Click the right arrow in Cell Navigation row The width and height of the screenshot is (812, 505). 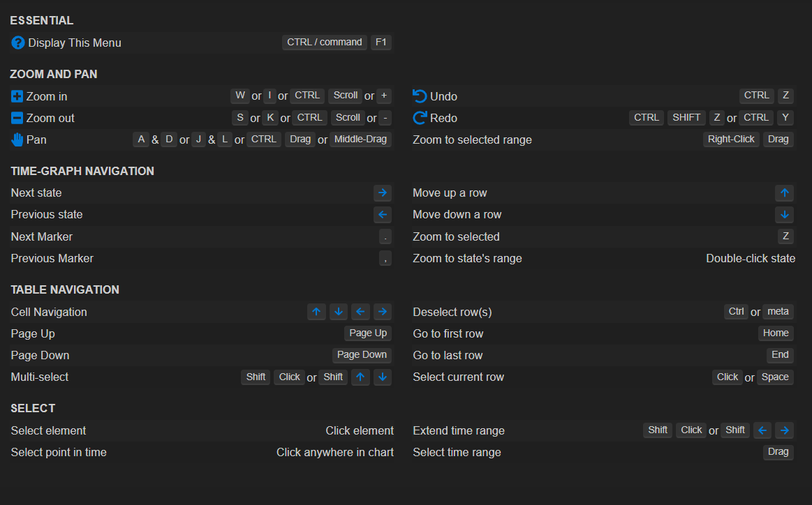(383, 312)
